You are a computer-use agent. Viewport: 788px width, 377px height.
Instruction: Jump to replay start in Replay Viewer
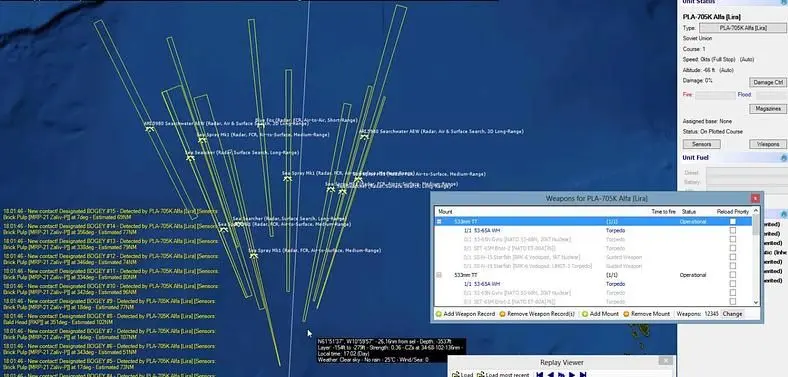click(x=539, y=374)
